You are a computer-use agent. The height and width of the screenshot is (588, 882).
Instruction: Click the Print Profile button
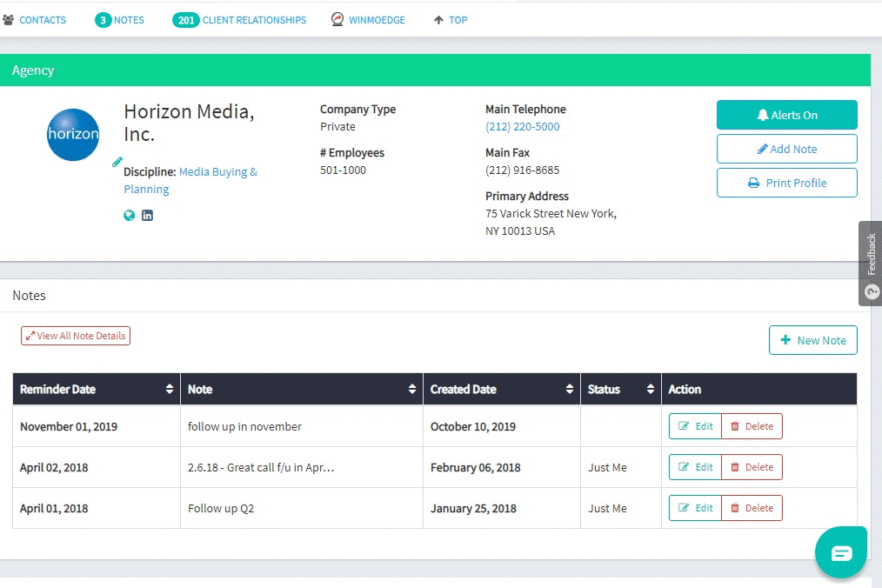pos(787,183)
